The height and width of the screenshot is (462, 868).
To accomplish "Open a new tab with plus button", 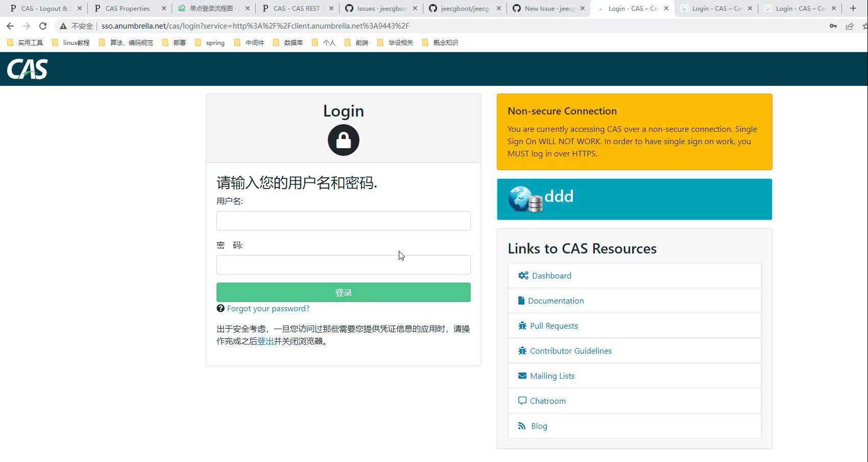I will (x=853, y=8).
